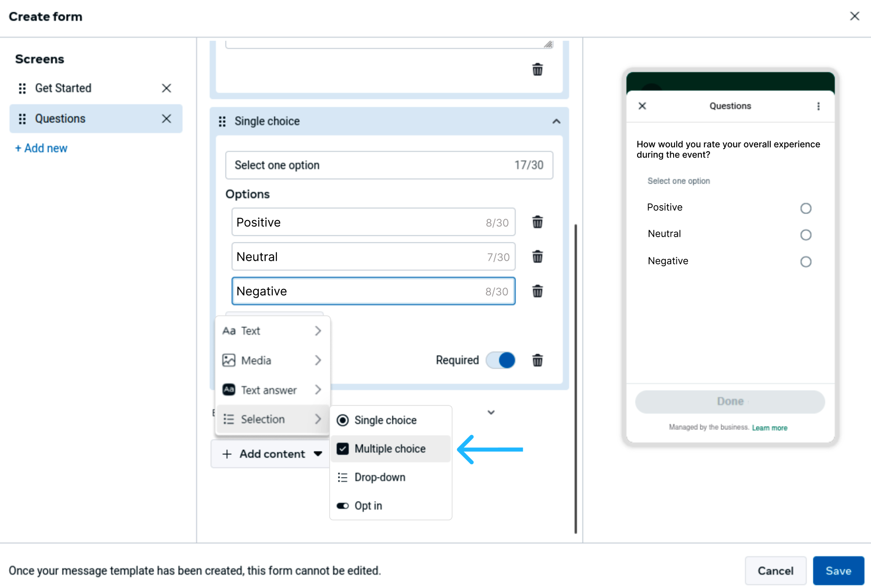871x588 pixels.
Task: Click the Options heading
Action: 247,194
